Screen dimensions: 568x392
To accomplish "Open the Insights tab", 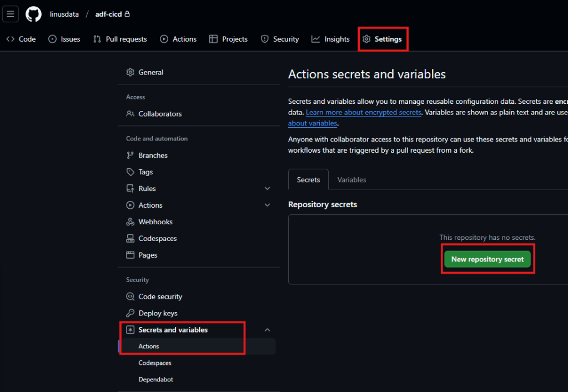I will [x=330, y=39].
